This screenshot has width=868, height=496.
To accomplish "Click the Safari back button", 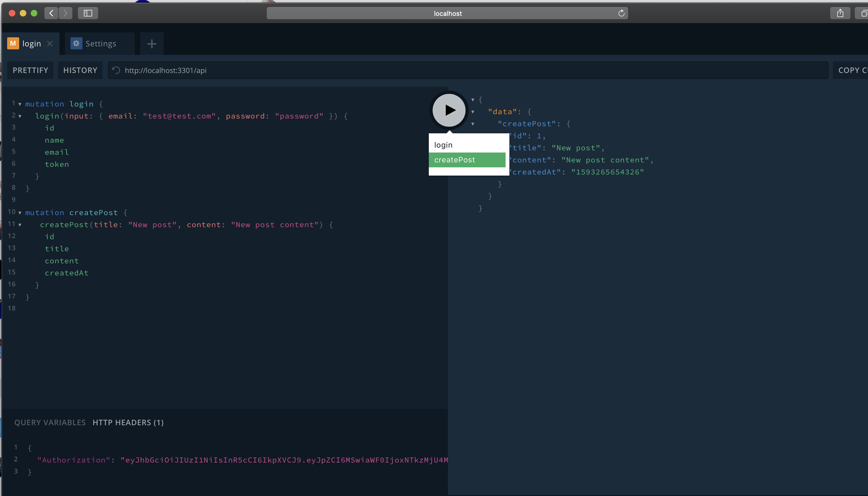I will coord(51,13).
